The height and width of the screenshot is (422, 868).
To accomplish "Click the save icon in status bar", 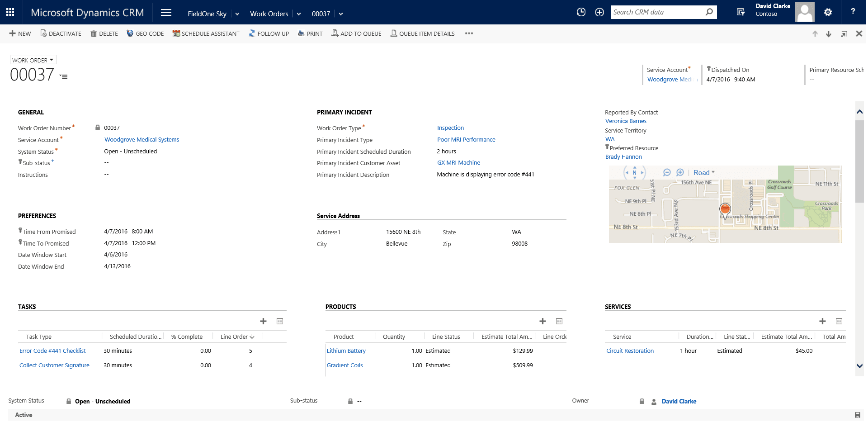I will [x=857, y=415].
